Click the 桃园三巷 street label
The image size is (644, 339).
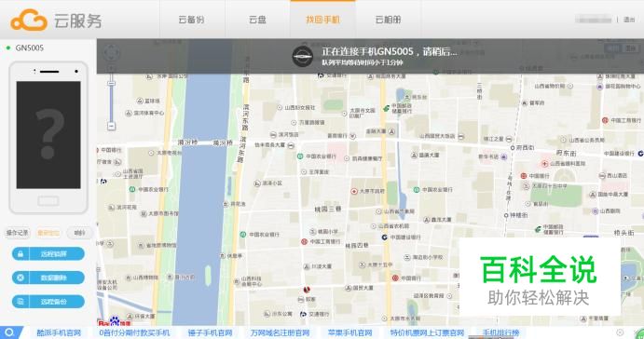click(x=328, y=210)
